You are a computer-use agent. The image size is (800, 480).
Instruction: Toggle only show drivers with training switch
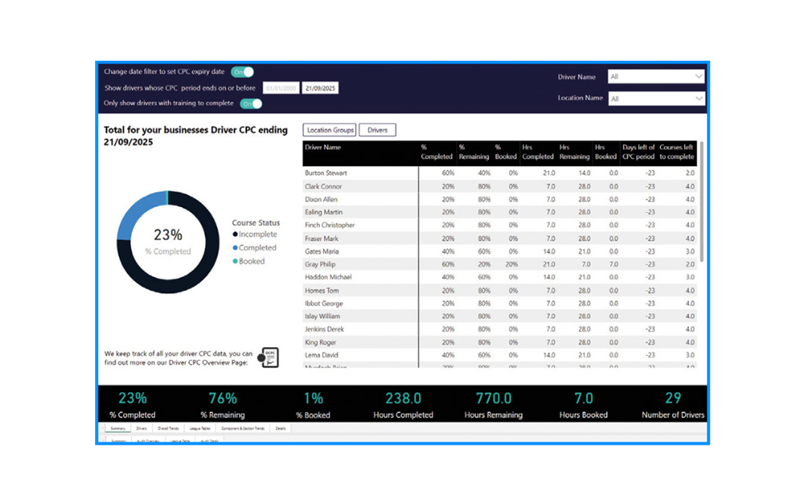251,104
